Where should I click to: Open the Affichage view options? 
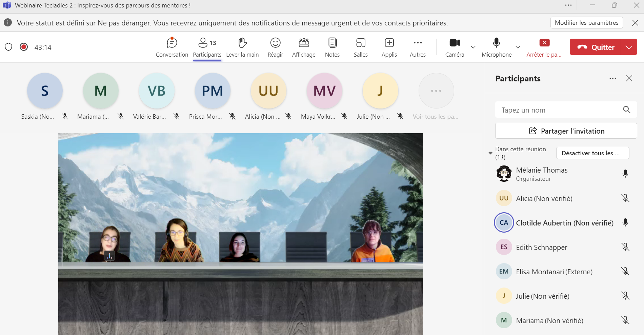[x=304, y=47]
